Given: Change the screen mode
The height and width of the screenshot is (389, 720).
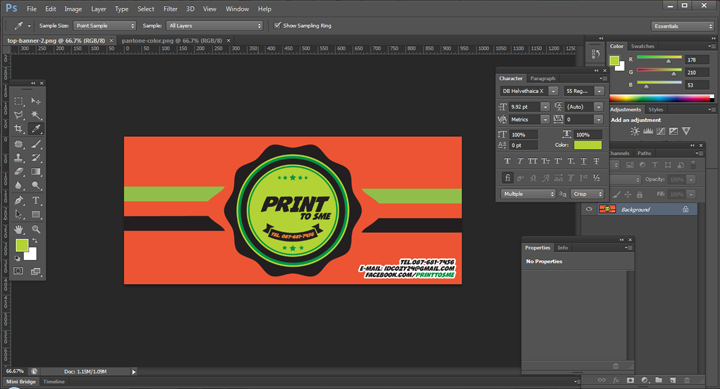Looking at the screenshot, I should click(36, 271).
